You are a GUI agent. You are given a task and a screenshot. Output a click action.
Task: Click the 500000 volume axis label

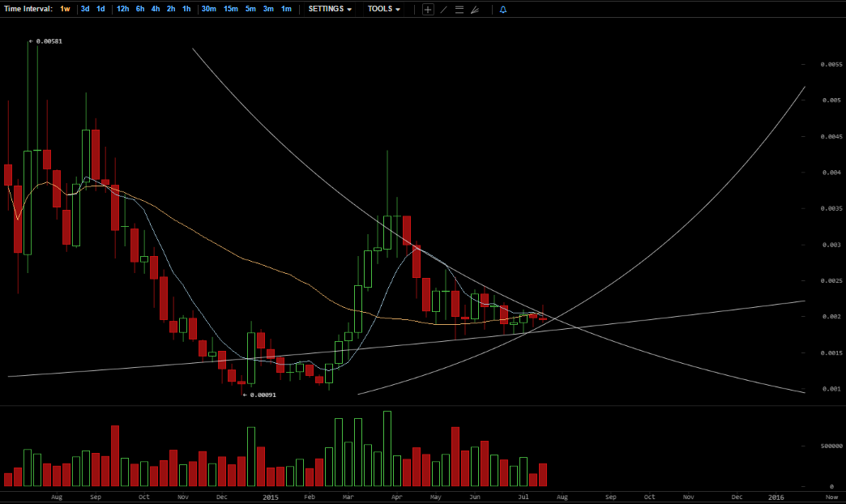[831, 446]
